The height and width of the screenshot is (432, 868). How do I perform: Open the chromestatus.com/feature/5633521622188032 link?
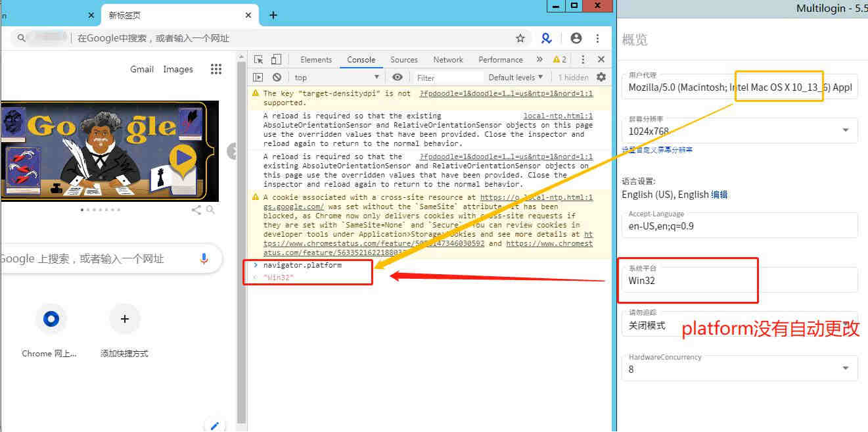(428, 248)
